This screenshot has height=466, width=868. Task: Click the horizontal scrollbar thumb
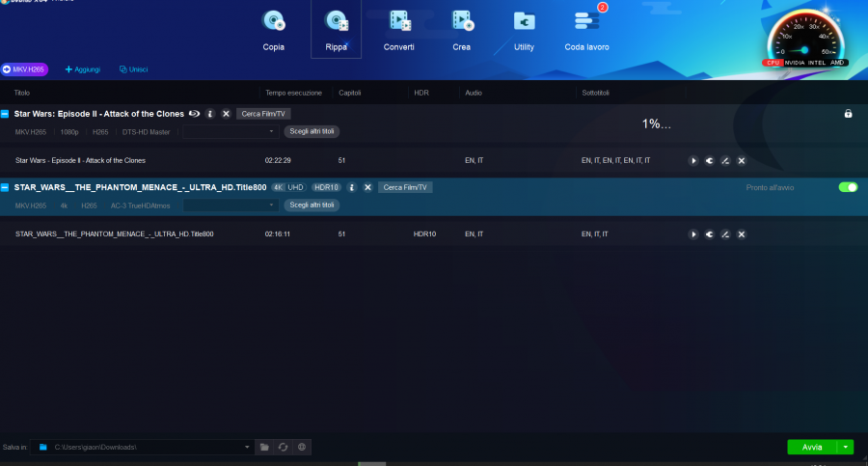372,464
